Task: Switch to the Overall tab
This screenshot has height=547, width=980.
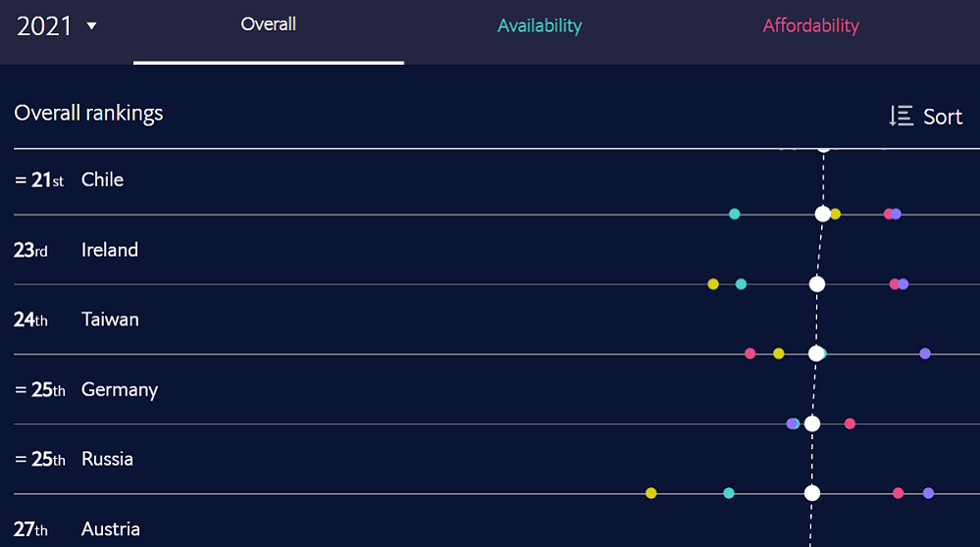Action: [268, 25]
